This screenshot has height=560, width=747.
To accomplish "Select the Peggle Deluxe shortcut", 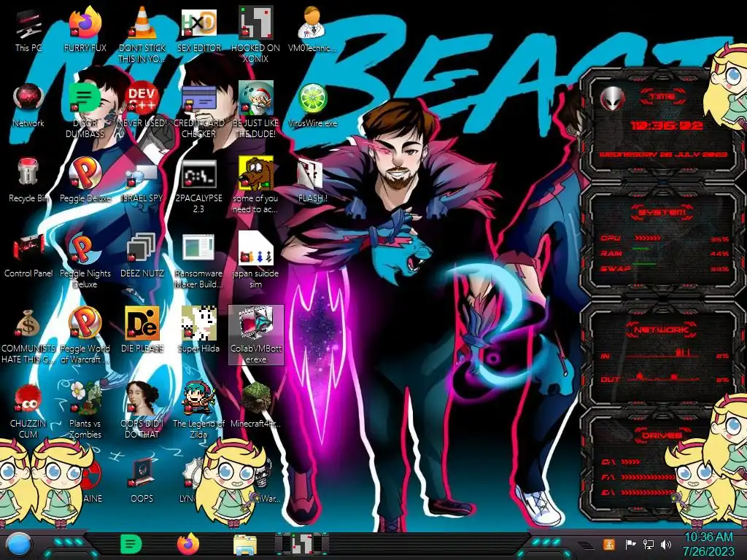I will pyautogui.click(x=85, y=181).
